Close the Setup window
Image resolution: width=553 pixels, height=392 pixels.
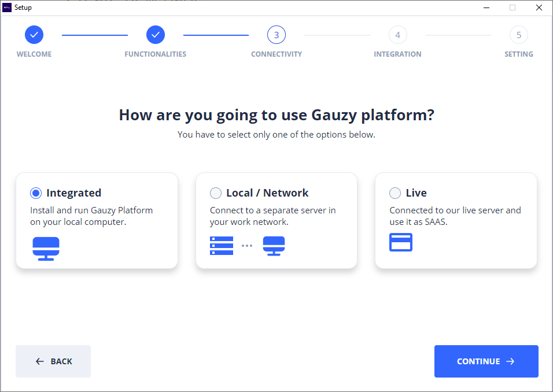tap(539, 8)
